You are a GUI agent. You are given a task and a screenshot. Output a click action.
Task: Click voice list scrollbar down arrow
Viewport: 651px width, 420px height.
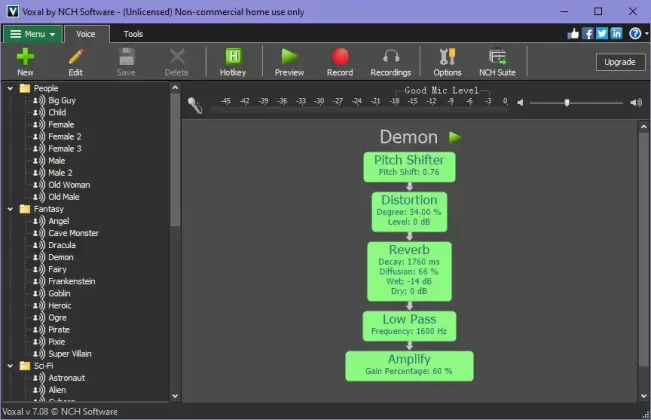coord(175,396)
